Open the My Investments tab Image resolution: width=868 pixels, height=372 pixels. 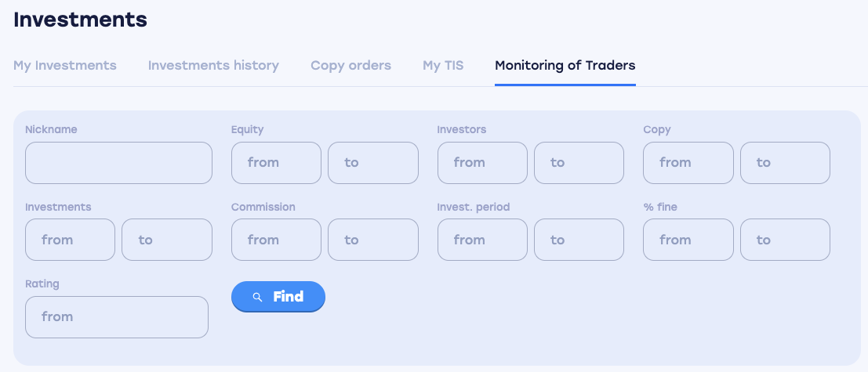click(65, 65)
